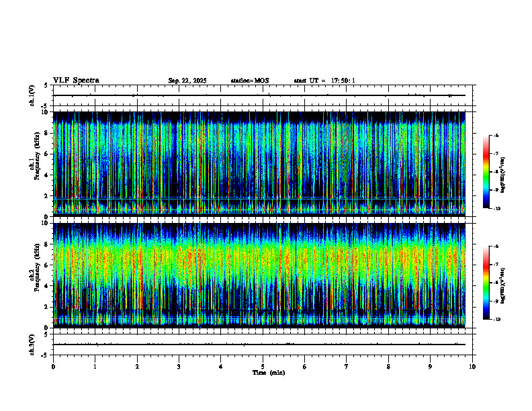Click the ch.2 colorbar log(PSD) unit label

(503, 285)
